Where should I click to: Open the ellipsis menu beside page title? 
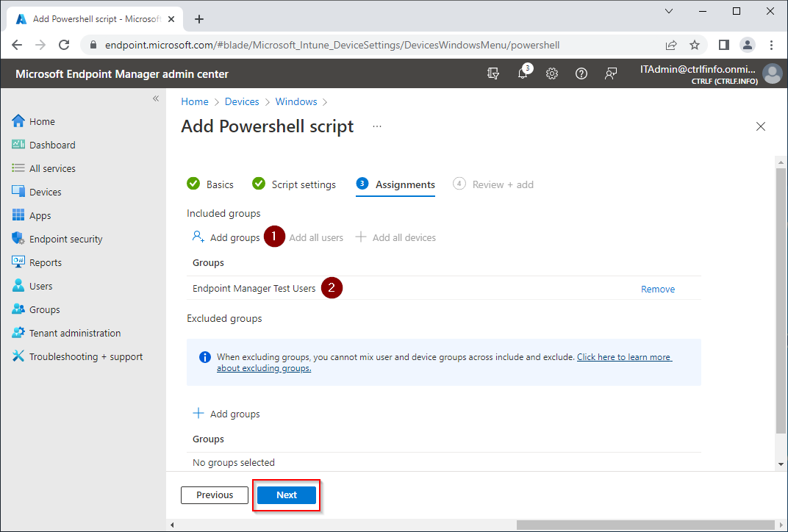[377, 126]
